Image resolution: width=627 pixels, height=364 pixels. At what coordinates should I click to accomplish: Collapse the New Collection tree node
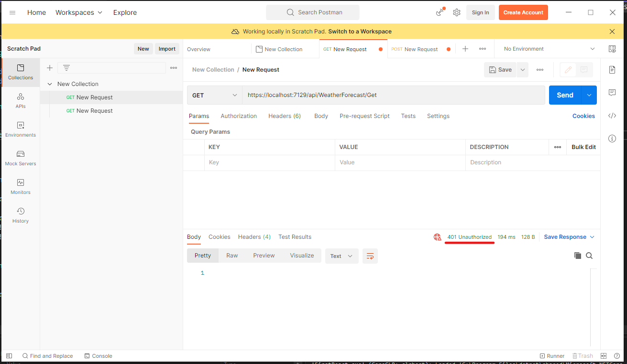[x=50, y=84]
